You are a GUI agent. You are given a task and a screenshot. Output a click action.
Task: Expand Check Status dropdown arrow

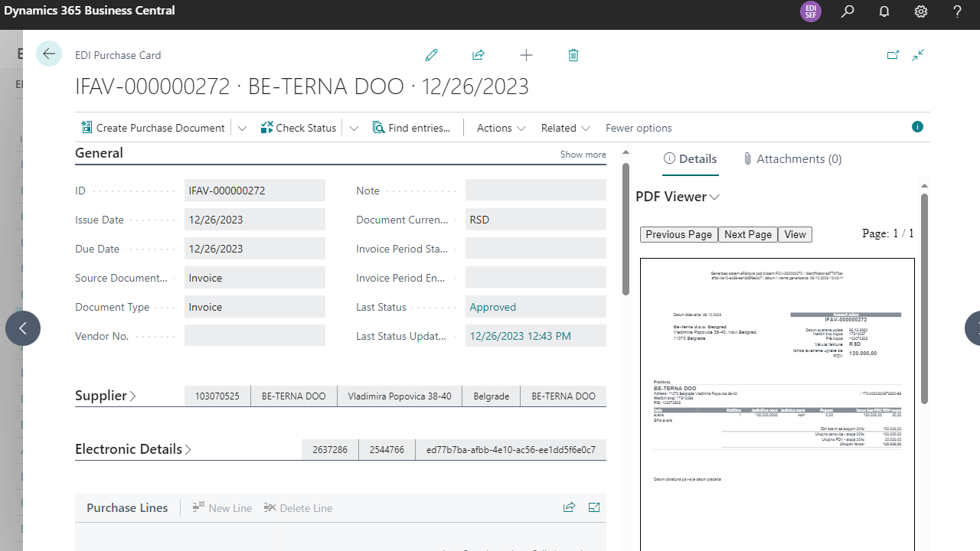(354, 129)
